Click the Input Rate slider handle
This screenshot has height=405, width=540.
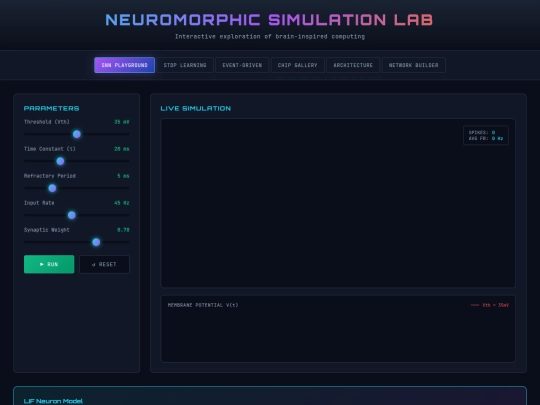[72, 215]
